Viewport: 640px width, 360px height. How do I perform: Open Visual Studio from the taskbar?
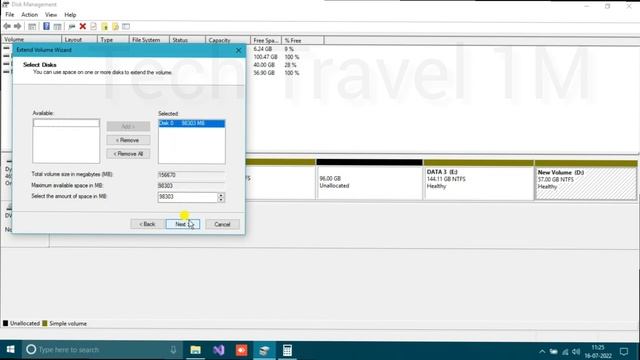tap(218, 350)
